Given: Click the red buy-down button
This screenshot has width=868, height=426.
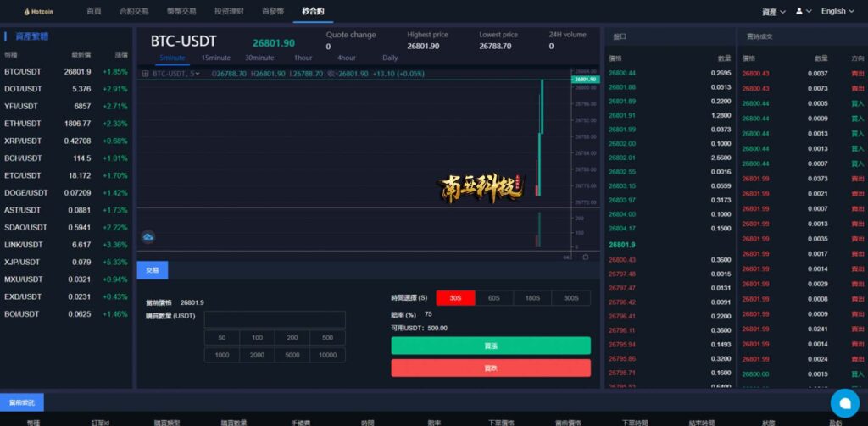Looking at the screenshot, I should (491, 368).
